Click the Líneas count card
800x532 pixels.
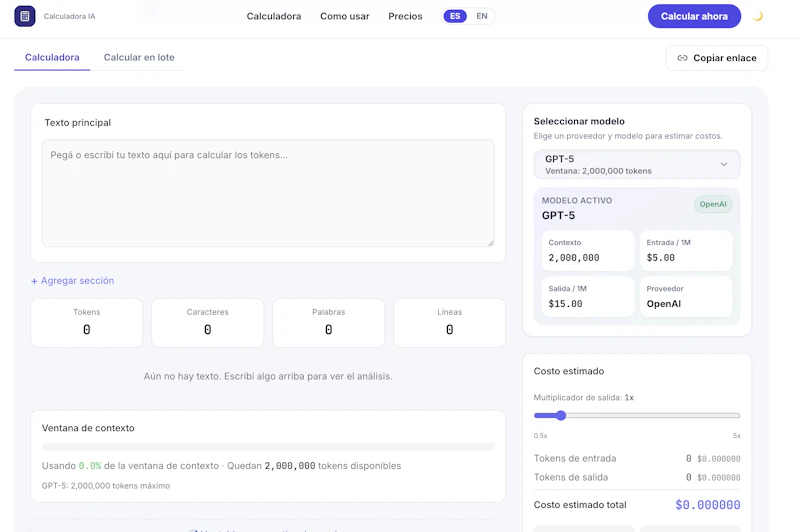pos(449,323)
